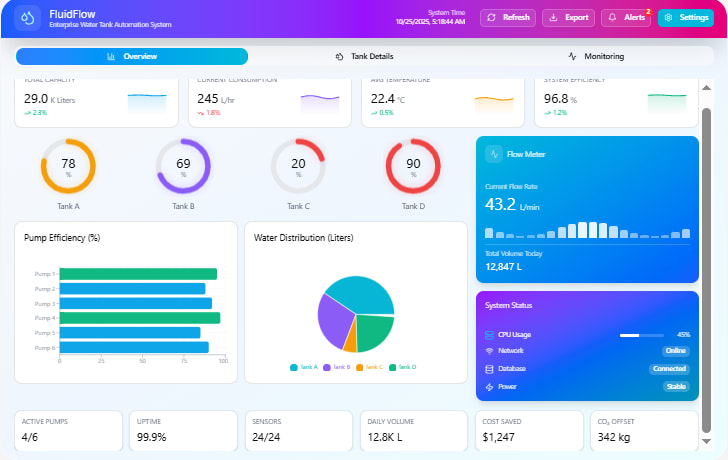
Task: Click the Power lightning bolt icon
Action: point(489,387)
